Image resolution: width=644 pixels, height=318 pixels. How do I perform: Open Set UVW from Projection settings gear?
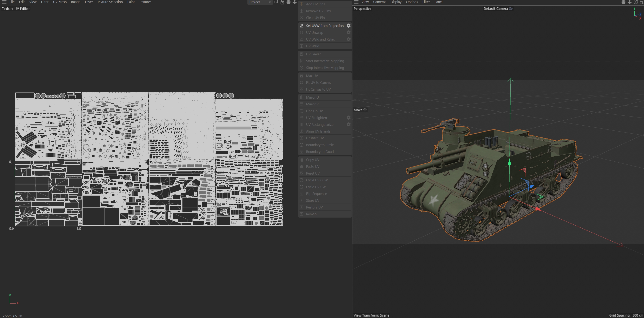348,26
